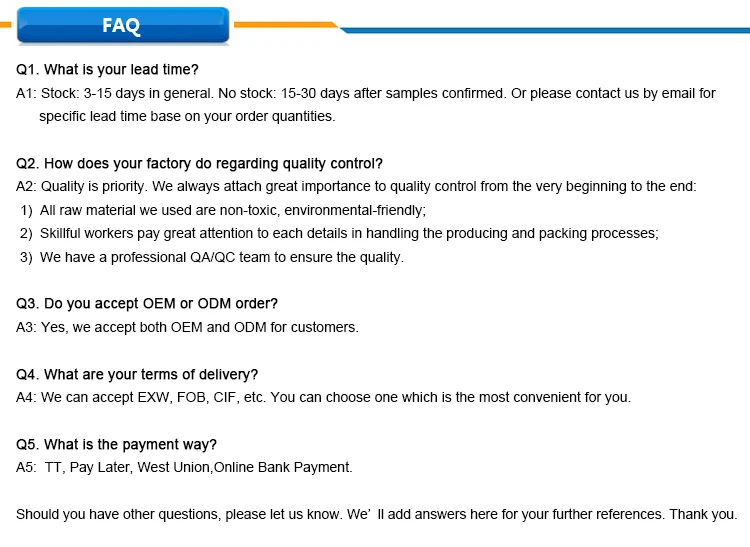Select the Q1 lead time question

107,70
